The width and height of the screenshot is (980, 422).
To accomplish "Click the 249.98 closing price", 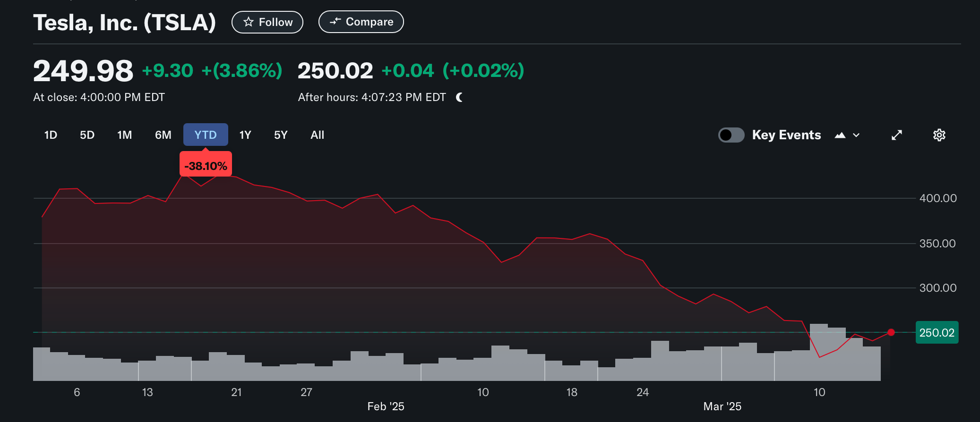I will coord(83,71).
